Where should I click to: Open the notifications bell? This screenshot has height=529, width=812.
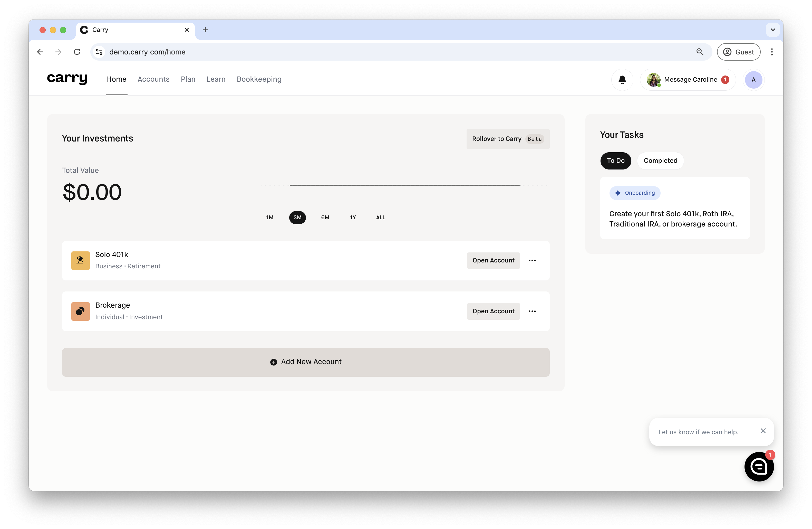pos(622,80)
